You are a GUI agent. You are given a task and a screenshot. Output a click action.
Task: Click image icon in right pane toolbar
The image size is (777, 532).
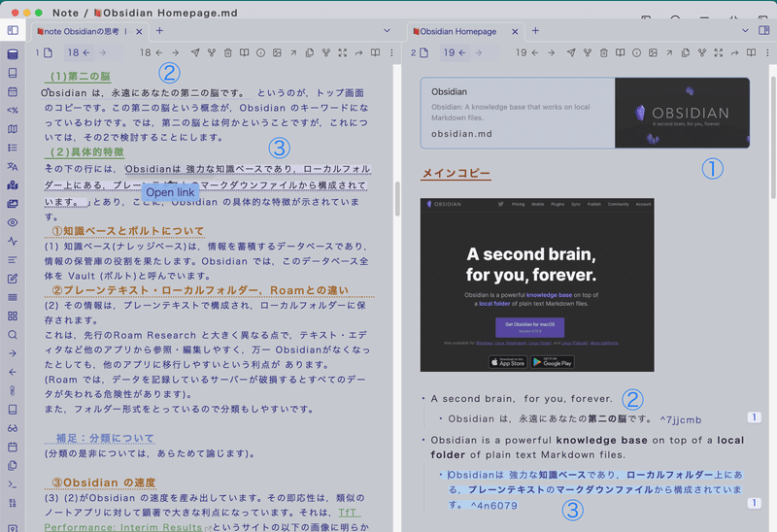click(653, 52)
